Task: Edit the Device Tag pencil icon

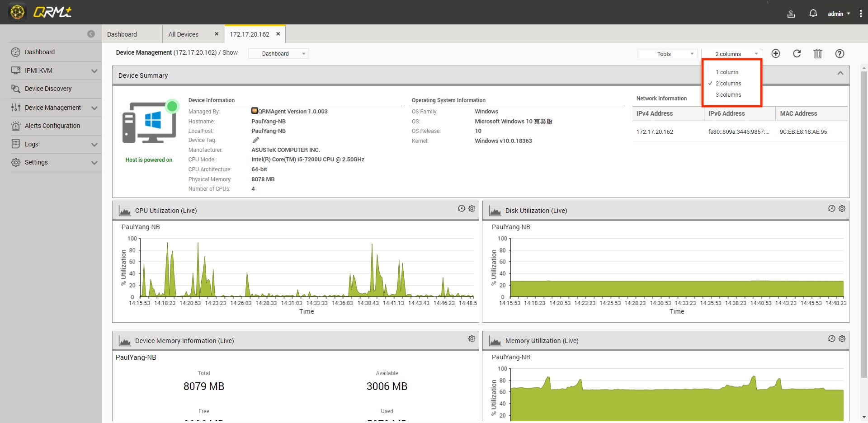Action: click(x=255, y=140)
